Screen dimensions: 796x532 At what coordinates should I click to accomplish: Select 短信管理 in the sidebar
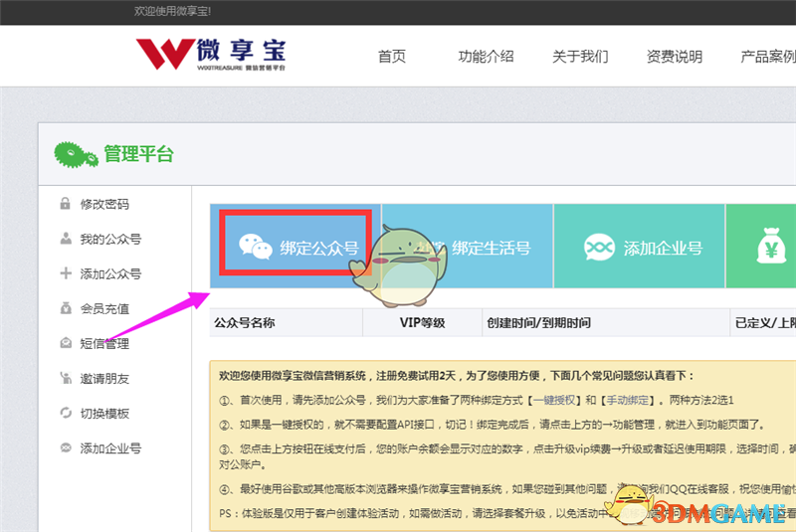point(104,343)
